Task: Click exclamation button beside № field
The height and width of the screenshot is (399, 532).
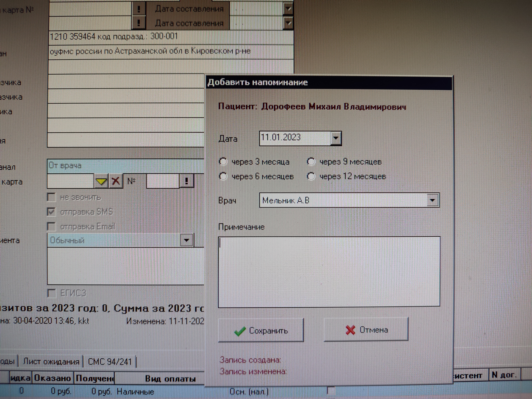Action: [187, 181]
